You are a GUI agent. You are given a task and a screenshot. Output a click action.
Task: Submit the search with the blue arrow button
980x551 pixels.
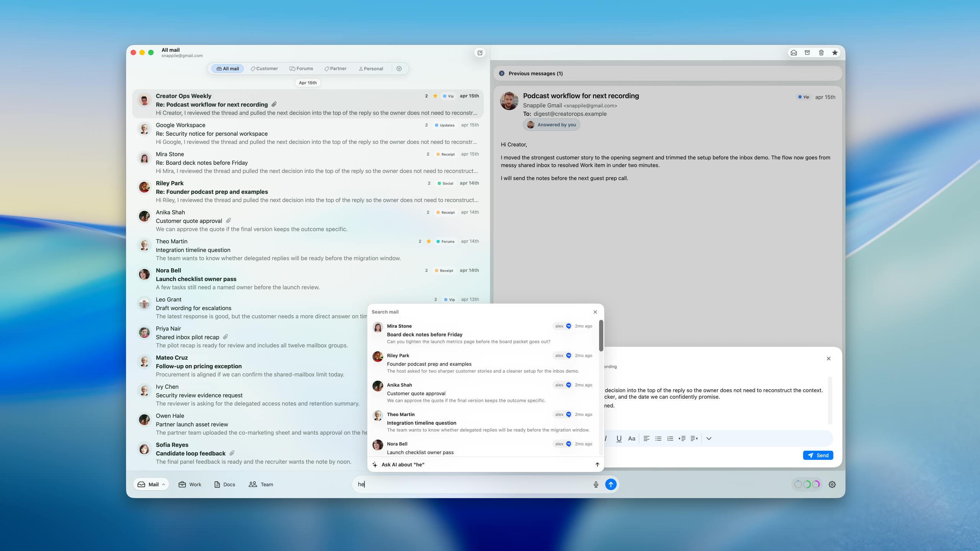click(x=611, y=484)
